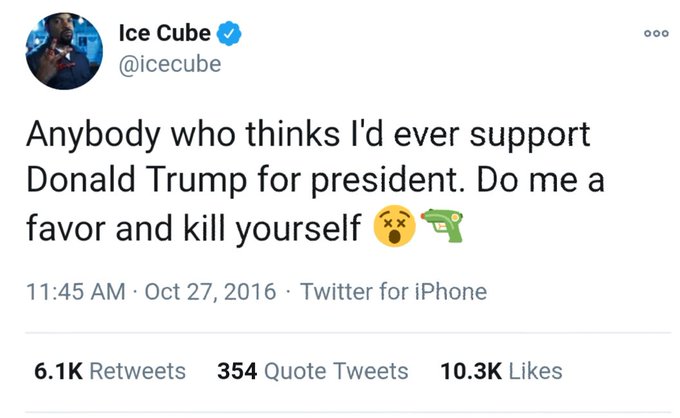
Task: View the Retweets list
Action: [x=138, y=371]
